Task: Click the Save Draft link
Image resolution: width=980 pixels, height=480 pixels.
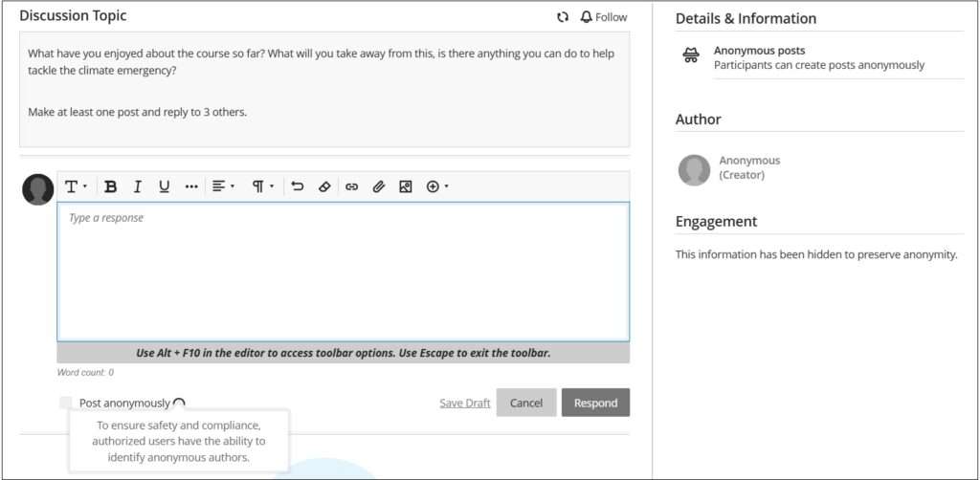Action: 465,404
